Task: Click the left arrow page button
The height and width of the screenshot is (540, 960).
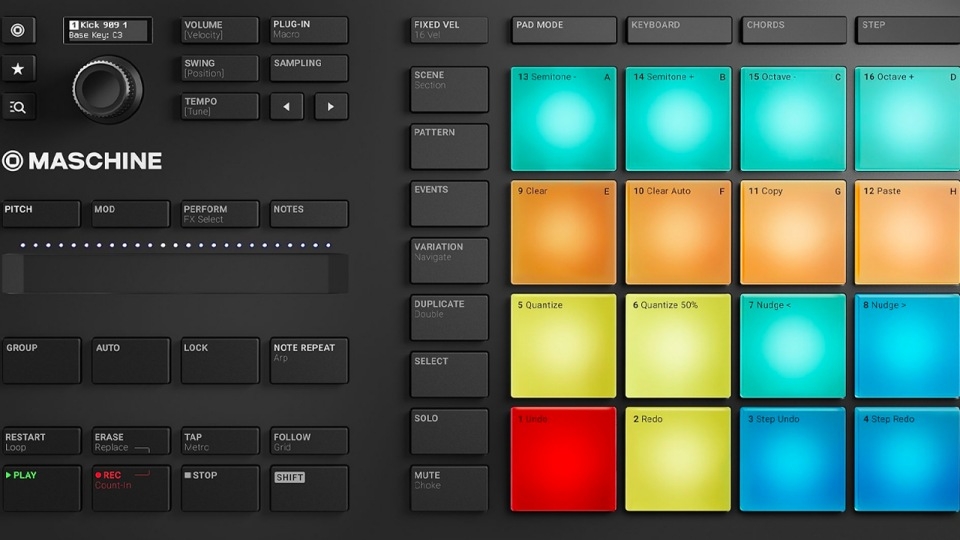Action: [287, 107]
